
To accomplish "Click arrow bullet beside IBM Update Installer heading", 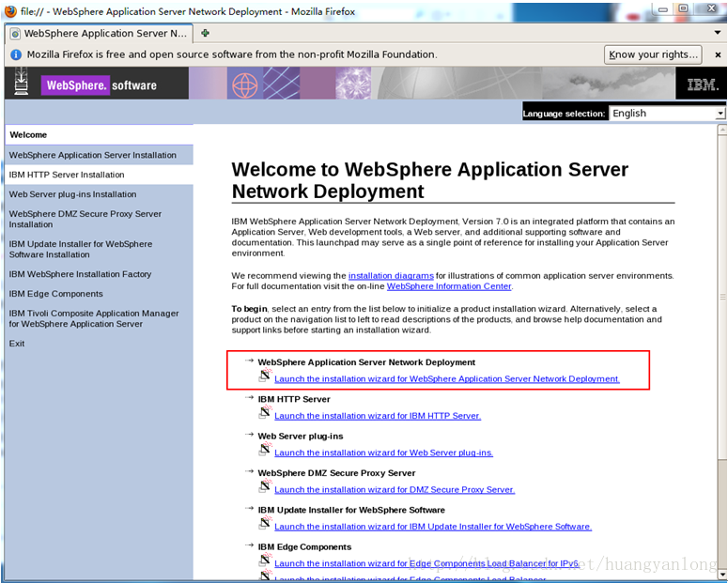I will 249,508.
